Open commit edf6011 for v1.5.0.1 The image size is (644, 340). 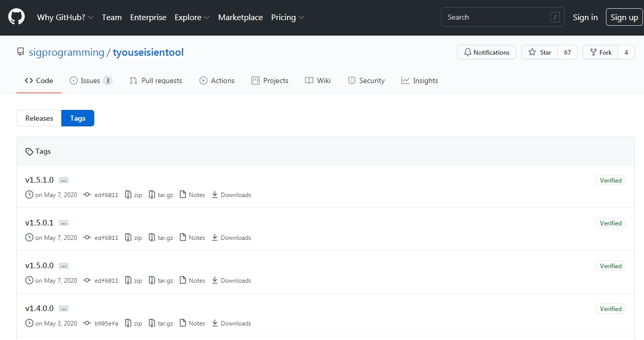click(x=101, y=238)
